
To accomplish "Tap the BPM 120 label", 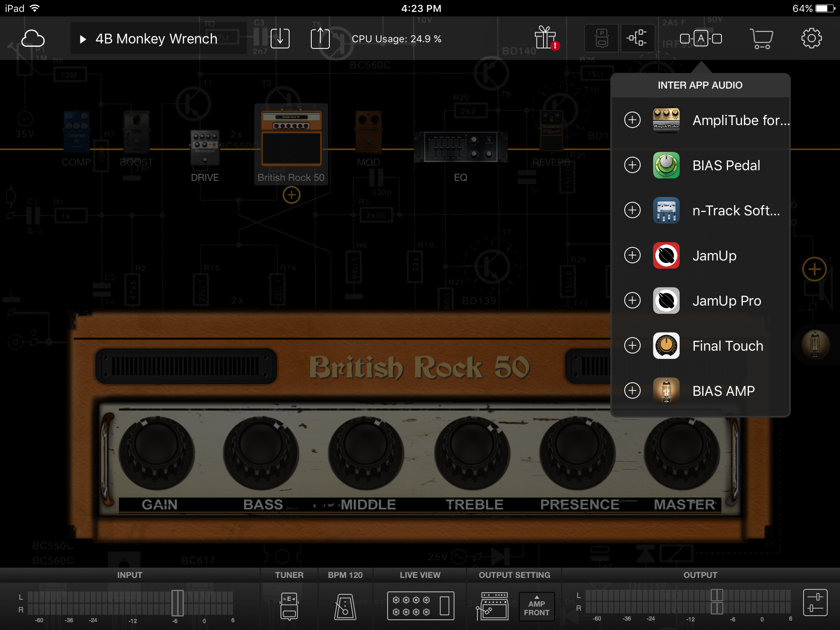I will click(345, 575).
